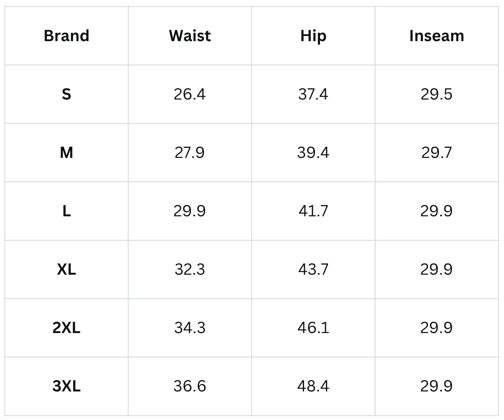The height and width of the screenshot is (420, 504).
Task: Select waist value 32.3 for size XL
Action: (x=190, y=269)
